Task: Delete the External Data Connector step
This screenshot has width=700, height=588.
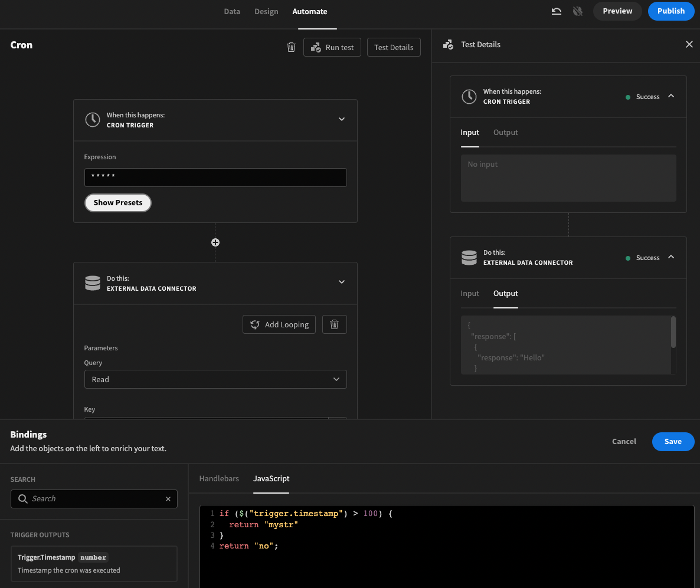Action: pos(335,324)
